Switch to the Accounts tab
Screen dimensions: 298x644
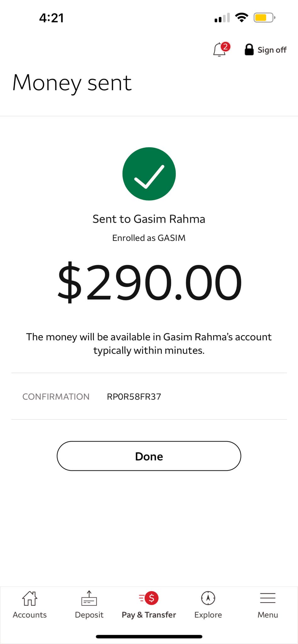[30, 615]
